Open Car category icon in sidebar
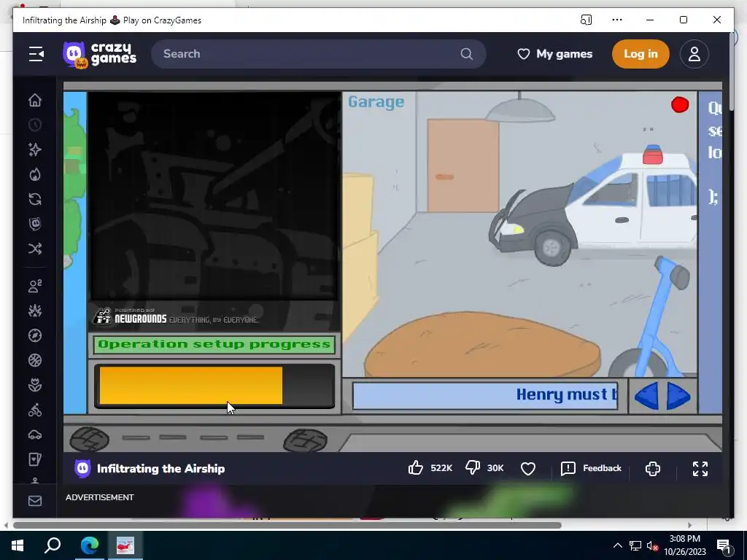Screen dimensions: 747x560 click(35, 435)
